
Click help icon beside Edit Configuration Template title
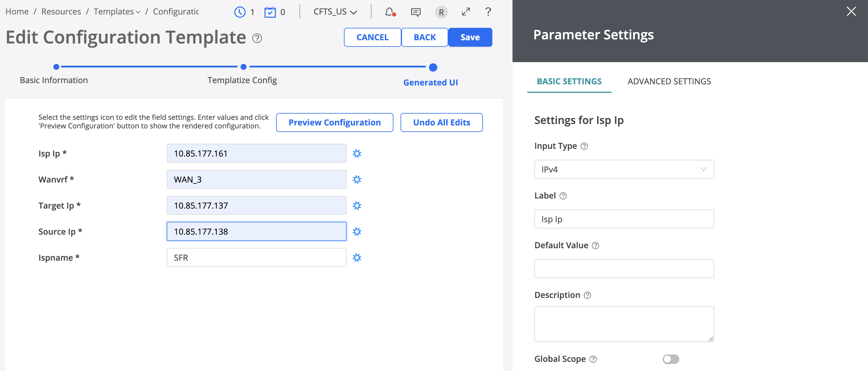coord(257,38)
